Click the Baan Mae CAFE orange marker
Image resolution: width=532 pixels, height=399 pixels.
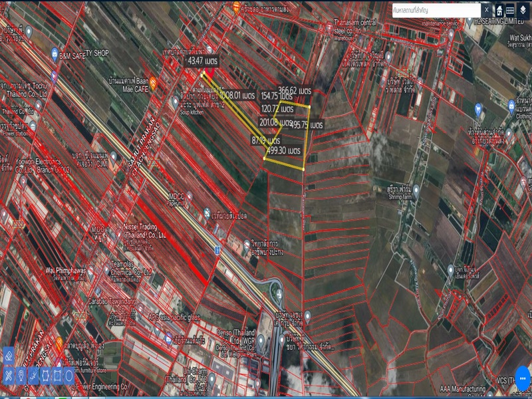pos(153,84)
